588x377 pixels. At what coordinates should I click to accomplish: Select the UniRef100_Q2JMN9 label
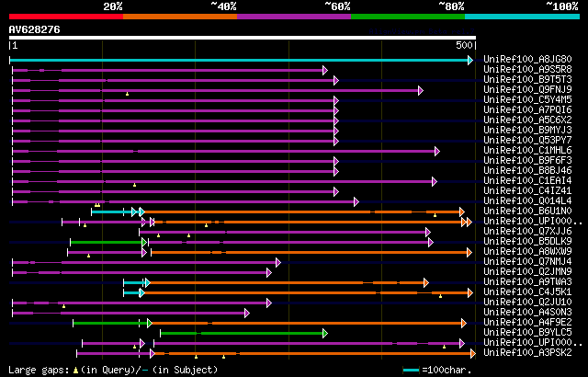tap(527, 272)
